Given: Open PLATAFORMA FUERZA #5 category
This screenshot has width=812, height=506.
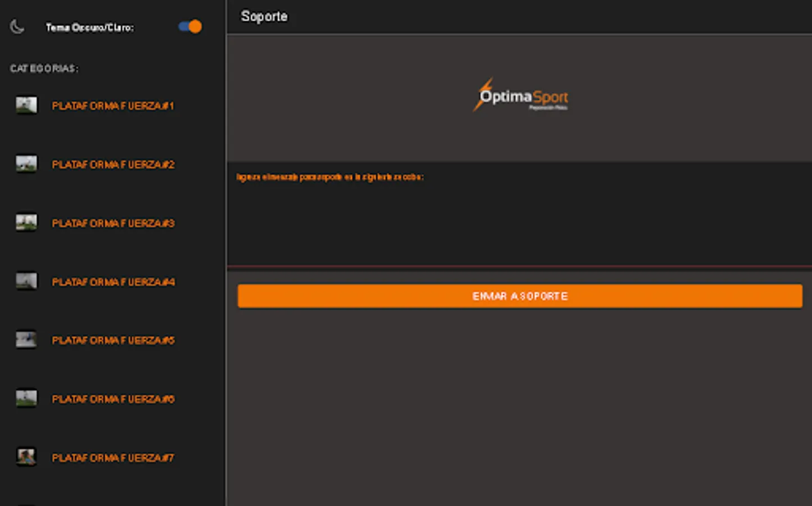Looking at the screenshot, I should pos(113,340).
